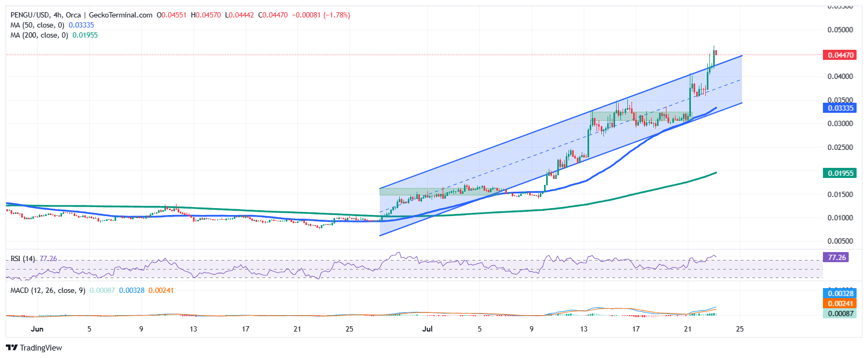Click the 0.01000 price axis label
This screenshot has width=868, height=358.
pyautogui.click(x=840, y=218)
